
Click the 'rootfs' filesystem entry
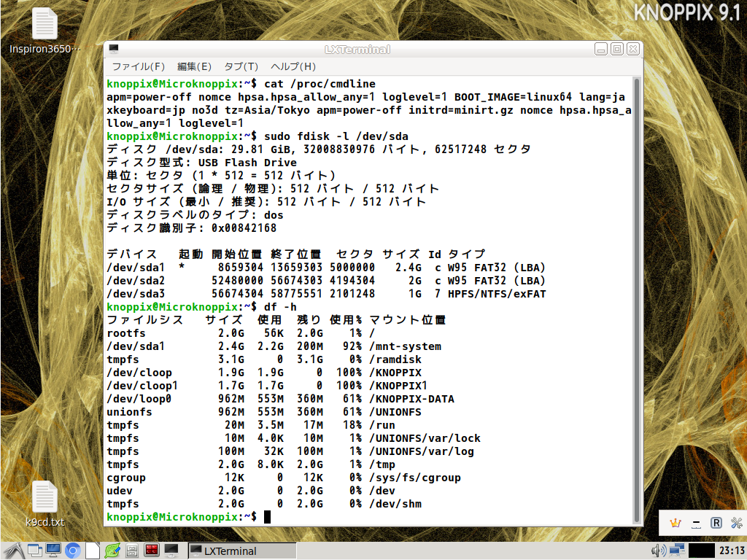(x=126, y=333)
